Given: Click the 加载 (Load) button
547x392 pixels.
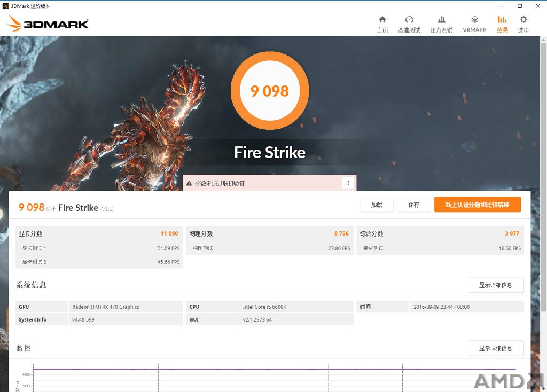Looking at the screenshot, I should 377,205.
